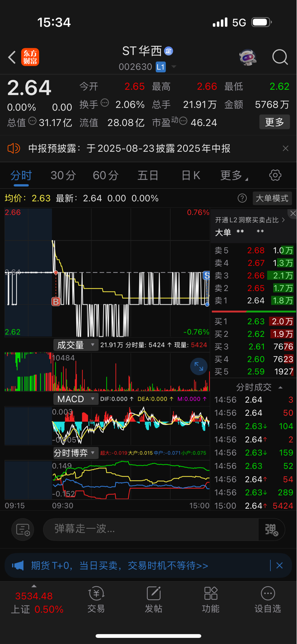Open the search magnifier icon
297x644 pixels.
point(280,57)
